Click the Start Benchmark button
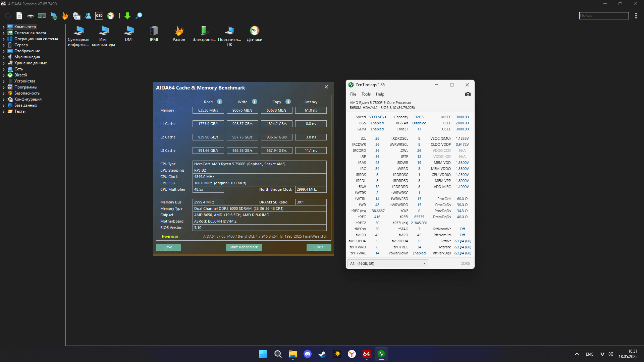644x362 pixels. (x=244, y=247)
